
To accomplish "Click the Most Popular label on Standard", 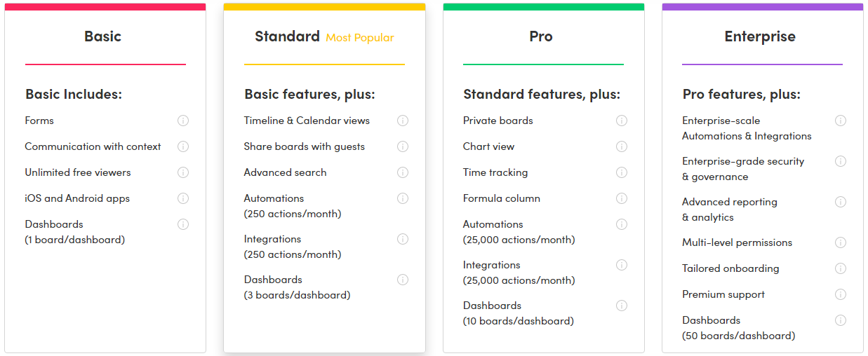I will pyautogui.click(x=360, y=38).
